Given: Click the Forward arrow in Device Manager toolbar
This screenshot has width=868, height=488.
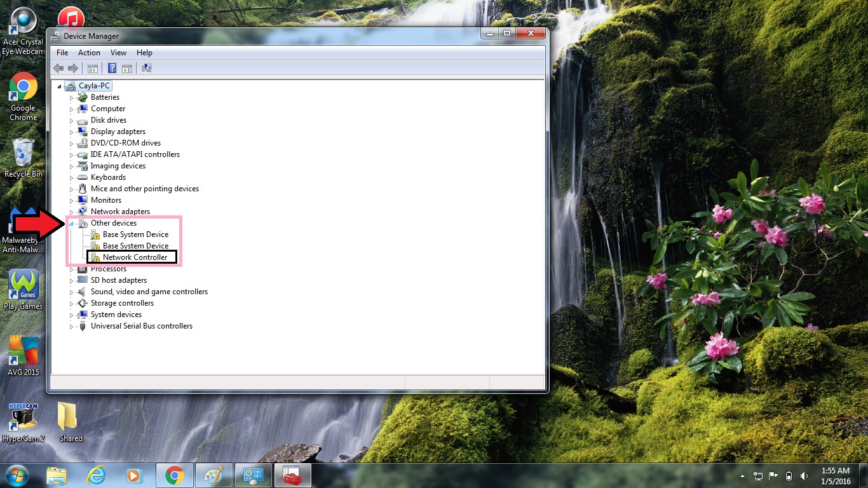Looking at the screenshot, I should [x=73, y=68].
